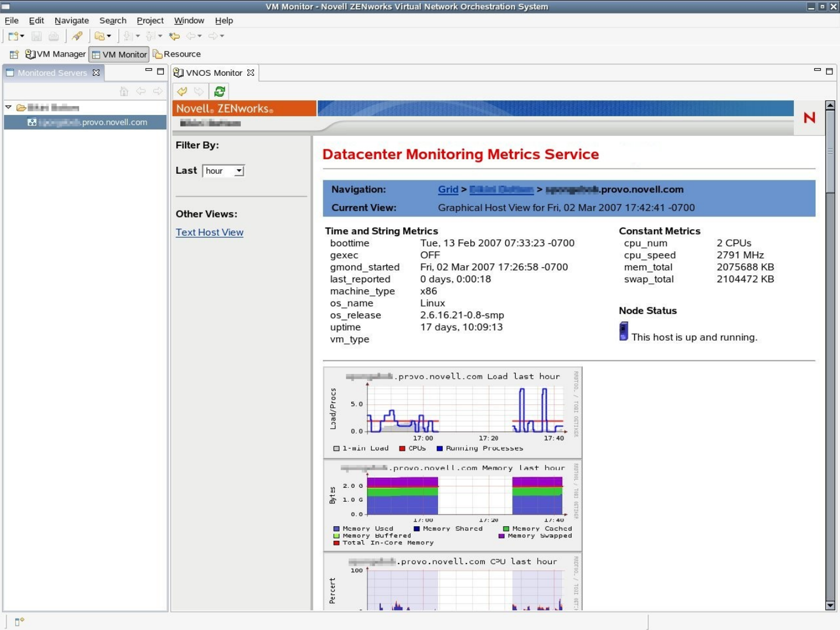The image size is (840, 630).
Task: Open dropdown arrow beside the folder toolbar icon
Action: (109, 36)
